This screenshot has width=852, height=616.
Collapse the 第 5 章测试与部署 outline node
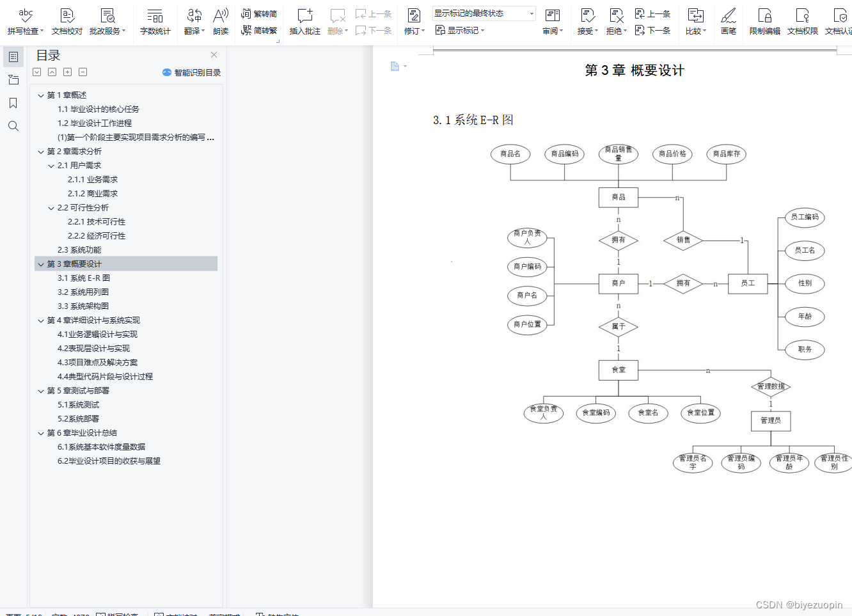41,391
